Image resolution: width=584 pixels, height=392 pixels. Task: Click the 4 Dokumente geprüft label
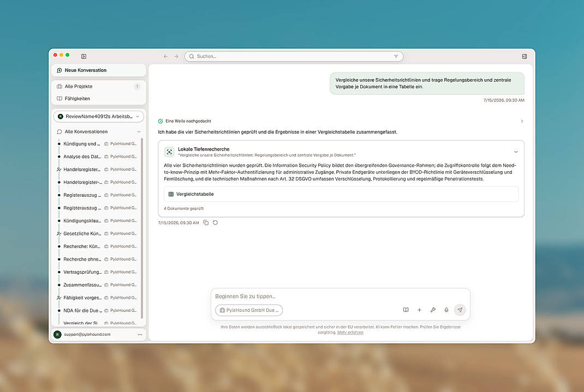click(183, 209)
